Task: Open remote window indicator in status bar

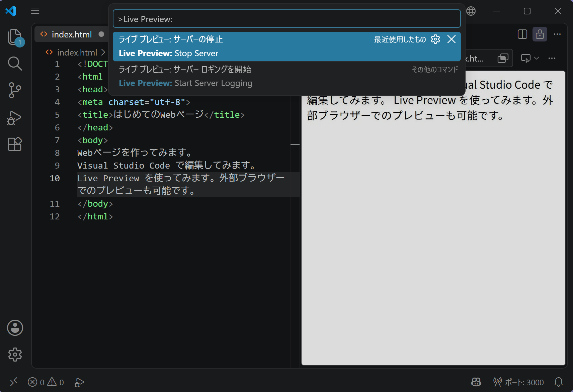Action: click(x=14, y=382)
